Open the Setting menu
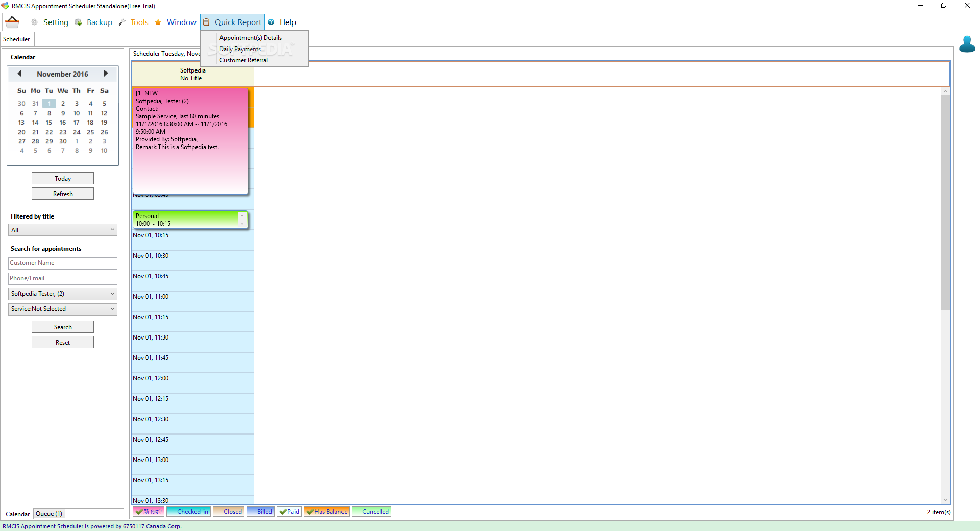The image size is (980, 531). click(x=56, y=22)
